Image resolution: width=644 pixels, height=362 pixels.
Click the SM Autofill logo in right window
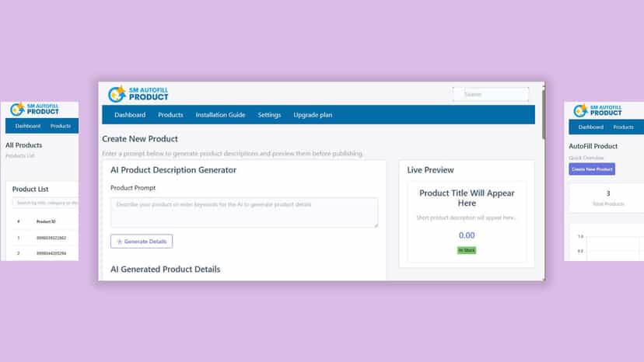(x=597, y=110)
